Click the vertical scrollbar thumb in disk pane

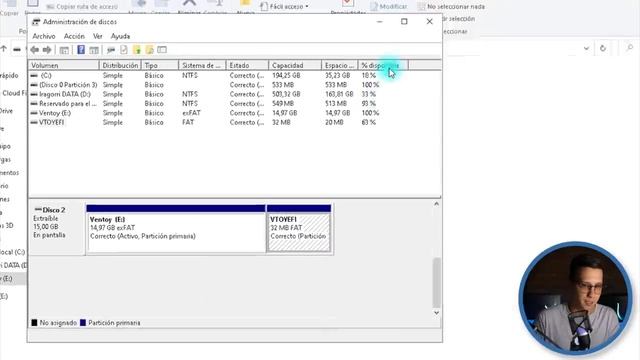point(436,282)
